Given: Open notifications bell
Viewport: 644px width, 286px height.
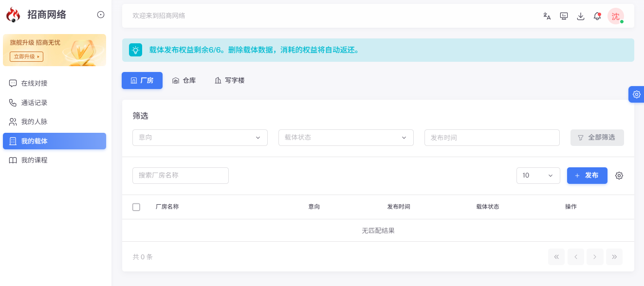Looking at the screenshot, I should (597, 16).
